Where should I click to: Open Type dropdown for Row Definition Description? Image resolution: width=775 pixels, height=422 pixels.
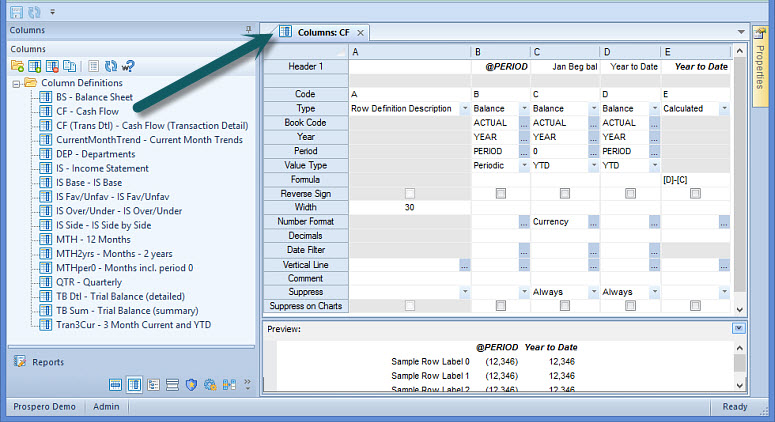click(x=464, y=108)
